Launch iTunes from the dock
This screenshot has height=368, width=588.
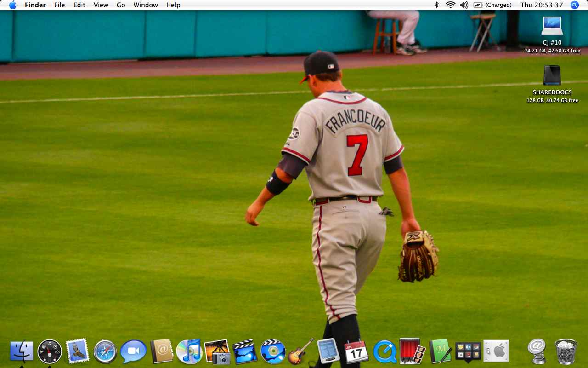[189, 351]
